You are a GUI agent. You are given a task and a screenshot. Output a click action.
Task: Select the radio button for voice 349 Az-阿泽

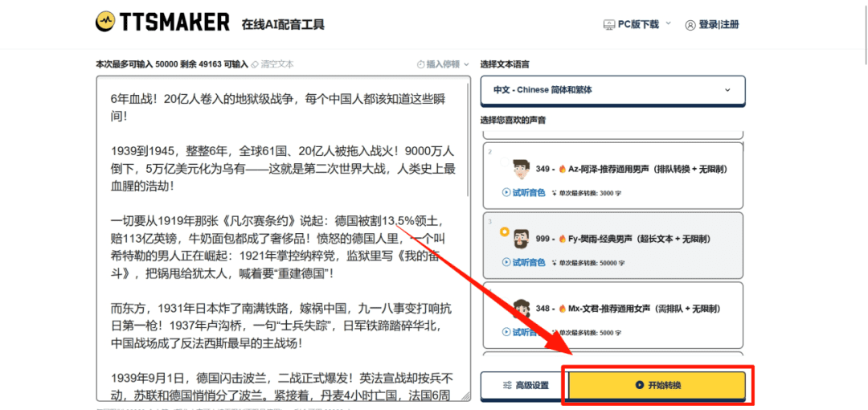pos(504,162)
